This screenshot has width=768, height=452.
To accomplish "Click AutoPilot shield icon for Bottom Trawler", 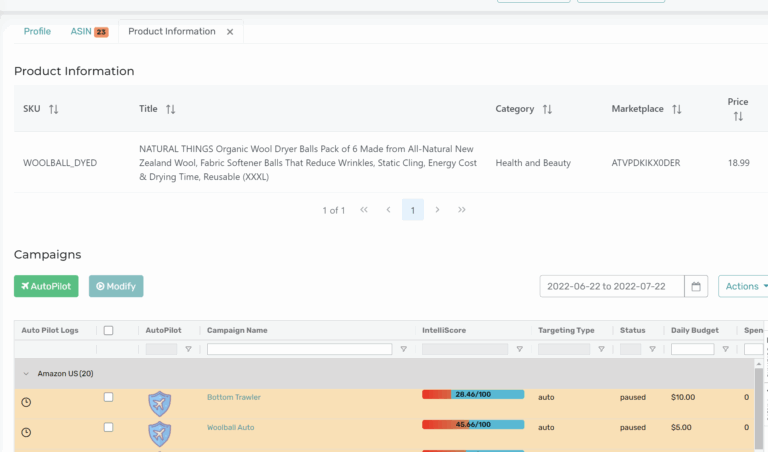I will [160, 404].
